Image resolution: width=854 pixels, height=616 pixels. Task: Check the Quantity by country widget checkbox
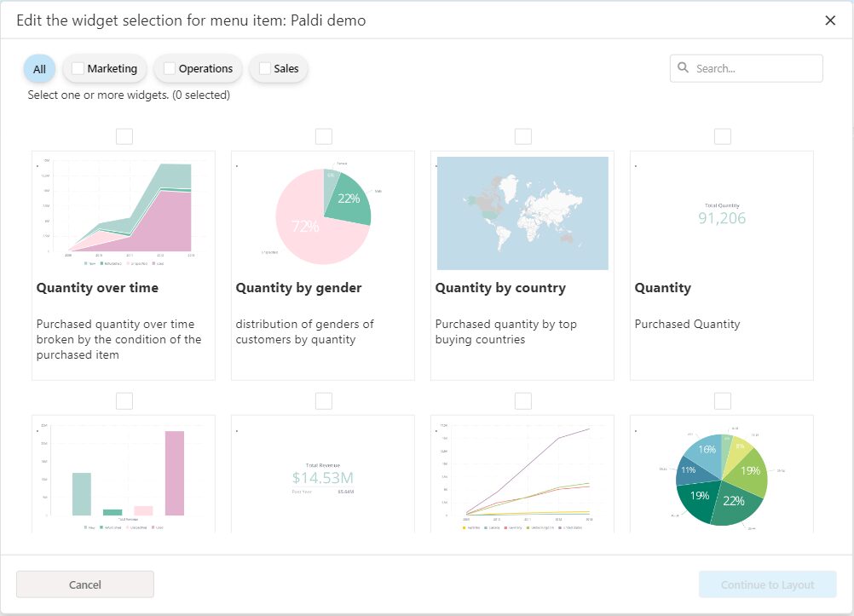click(x=522, y=135)
